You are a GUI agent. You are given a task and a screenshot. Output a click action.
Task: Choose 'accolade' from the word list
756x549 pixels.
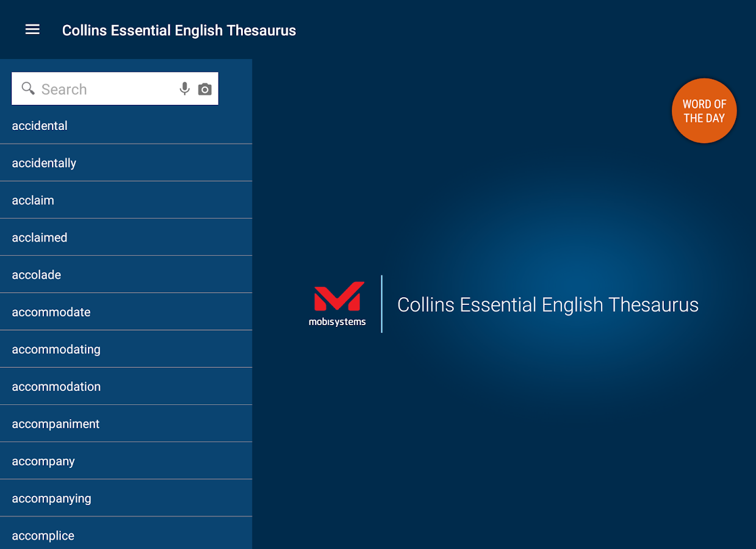tap(126, 274)
